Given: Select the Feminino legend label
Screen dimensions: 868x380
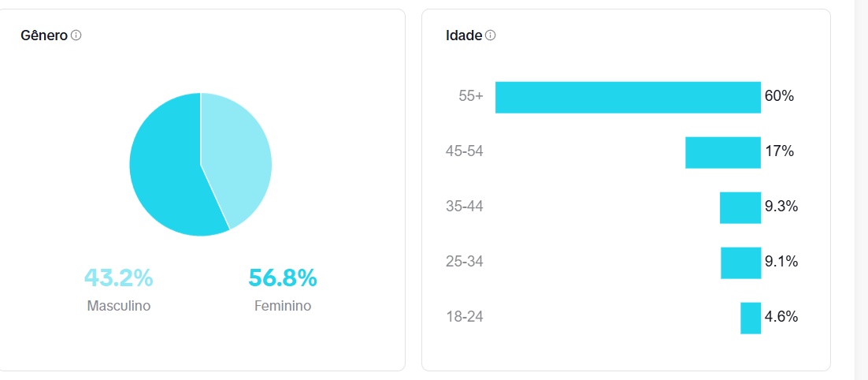Looking at the screenshot, I should click(283, 306).
